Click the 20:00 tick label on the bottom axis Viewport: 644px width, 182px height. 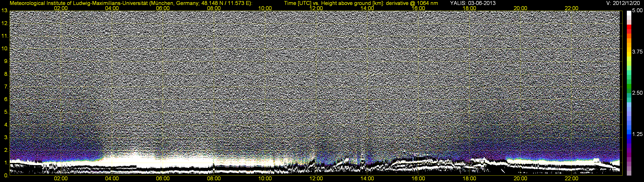(521, 179)
